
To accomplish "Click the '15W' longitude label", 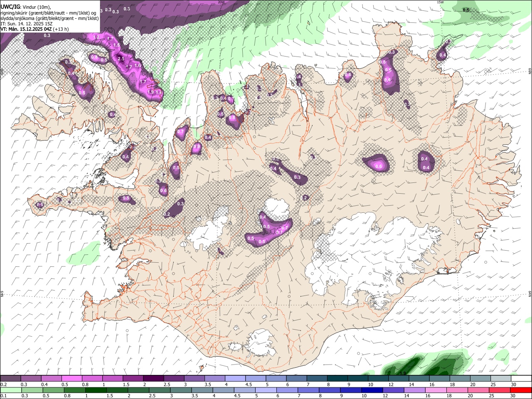I will coord(440,2).
